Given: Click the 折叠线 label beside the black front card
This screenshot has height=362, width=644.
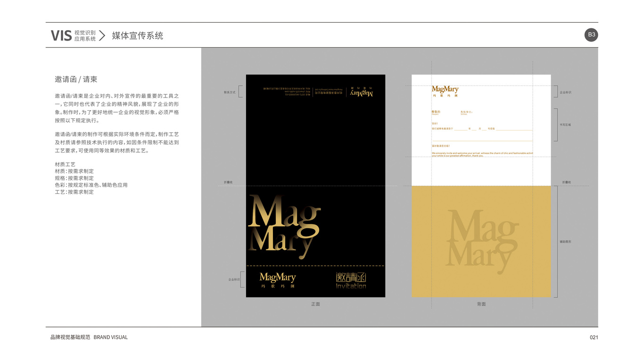Looking at the screenshot, I should tap(228, 182).
